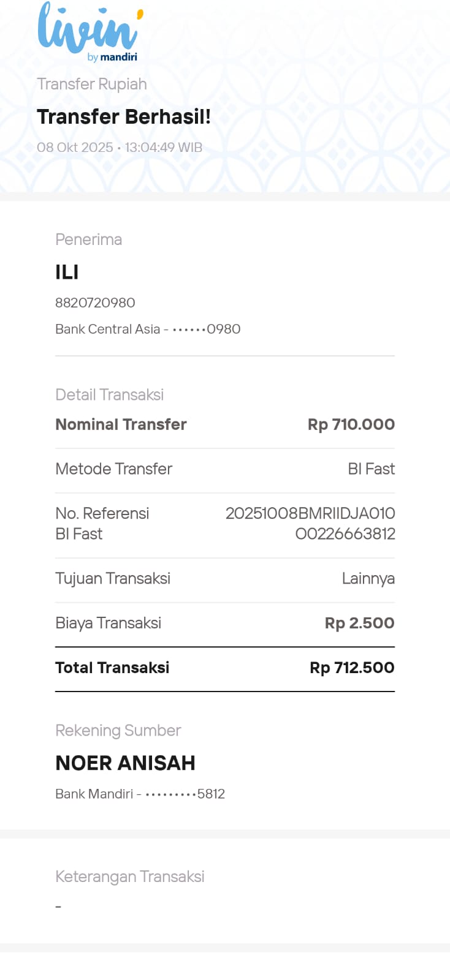Click the Detail Transaksi section header

click(109, 394)
